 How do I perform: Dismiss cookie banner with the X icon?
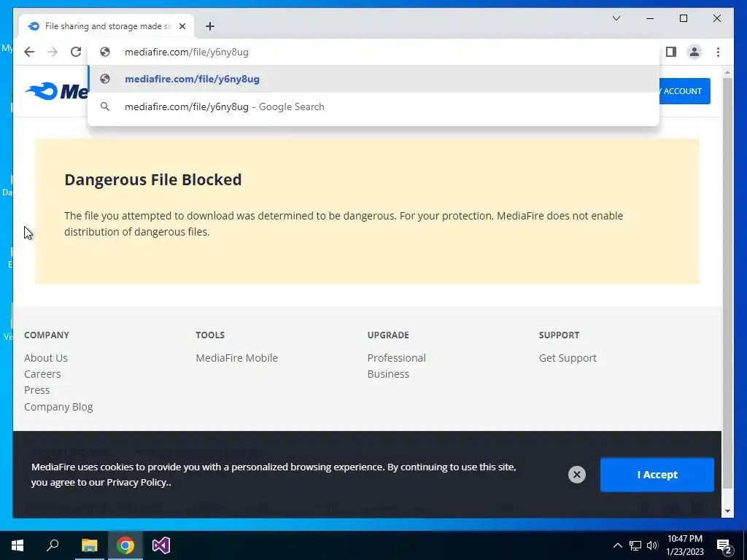tap(576, 474)
